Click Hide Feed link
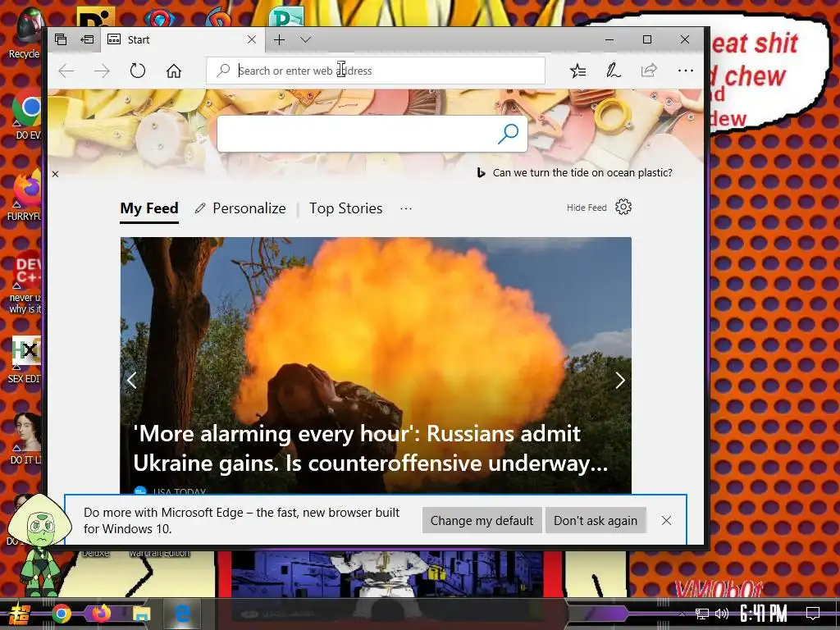The height and width of the screenshot is (630, 840). pyautogui.click(x=587, y=208)
